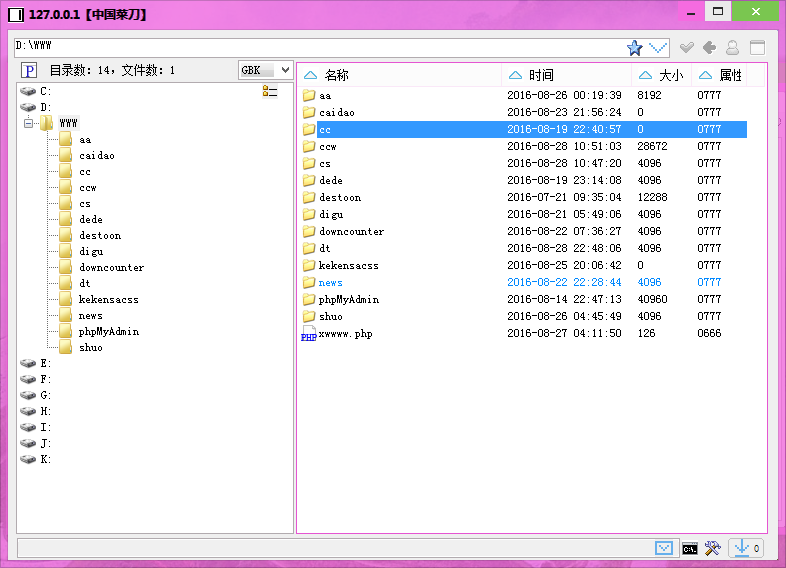Image resolution: width=786 pixels, height=568 pixels.
Task: Click the tree view options icon
Action: (x=270, y=91)
